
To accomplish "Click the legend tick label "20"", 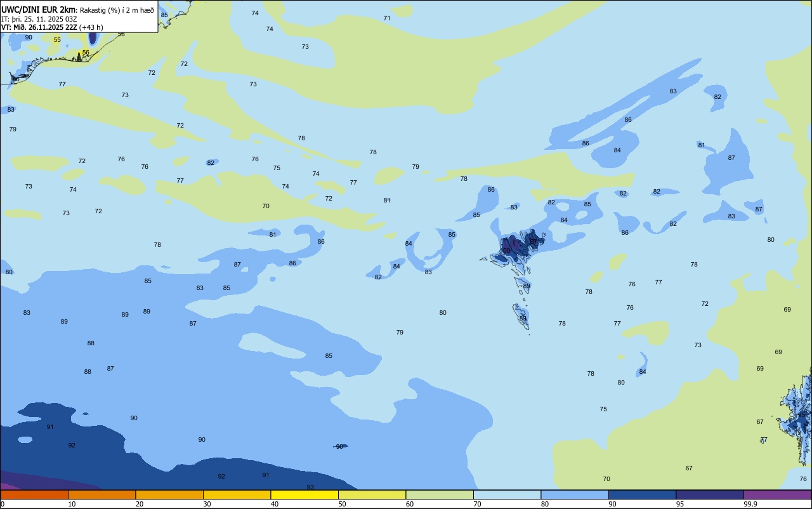I will click(140, 504).
